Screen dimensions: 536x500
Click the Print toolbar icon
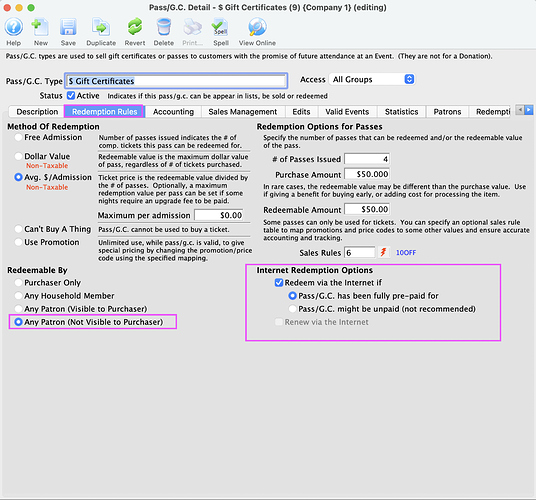[x=192, y=27]
